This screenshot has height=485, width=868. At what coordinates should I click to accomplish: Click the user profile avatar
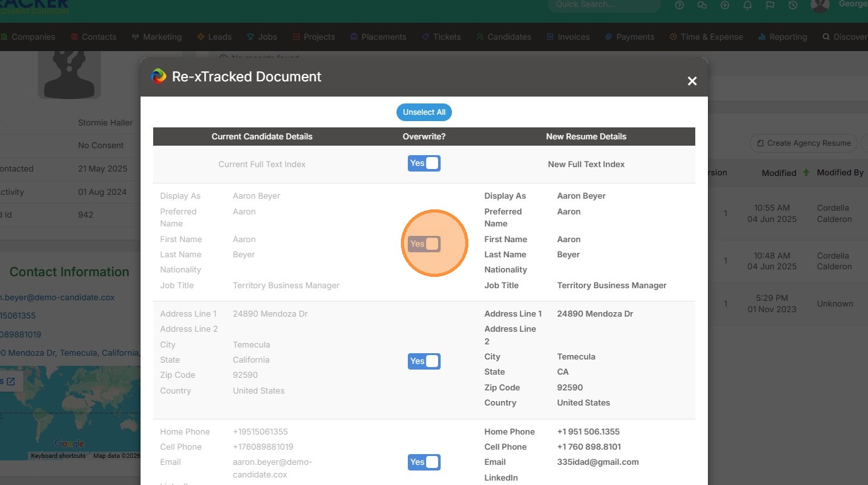tap(820, 5)
